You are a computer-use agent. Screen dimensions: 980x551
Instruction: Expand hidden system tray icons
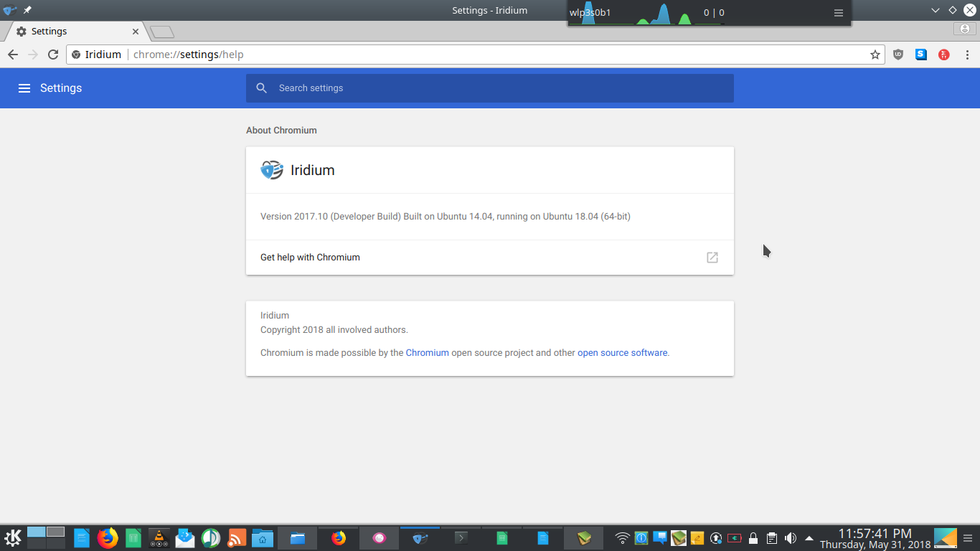(x=809, y=538)
